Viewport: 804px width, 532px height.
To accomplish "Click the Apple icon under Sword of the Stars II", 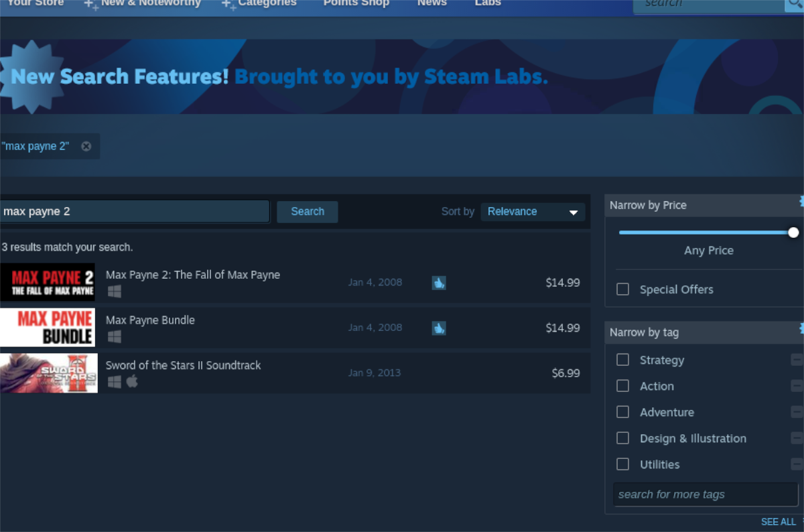I will pos(132,381).
